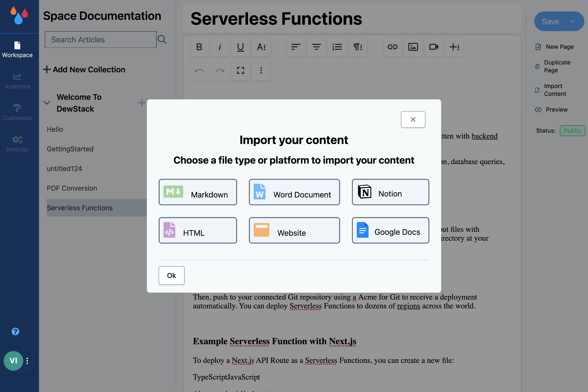Click the Insert Image icon
Screen dimensions: 588x392
click(413, 46)
